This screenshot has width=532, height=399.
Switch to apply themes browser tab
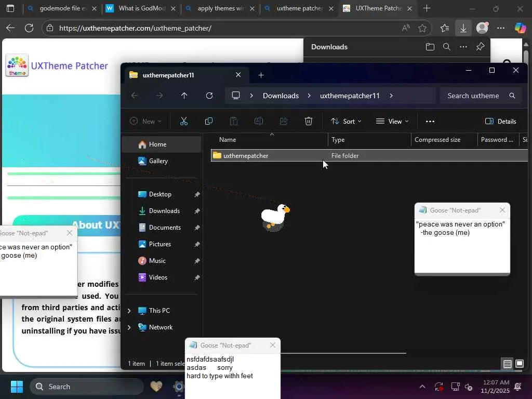(220, 8)
